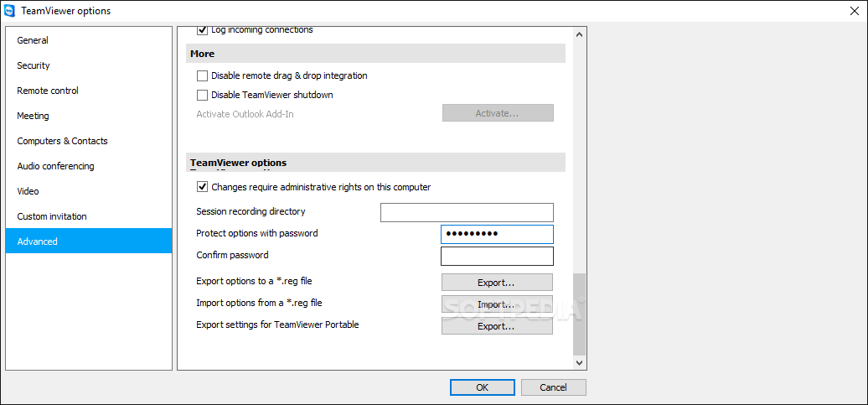The image size is (868, 405).
Task: Click the TeamViewer options section header
Action: (375, 163)
